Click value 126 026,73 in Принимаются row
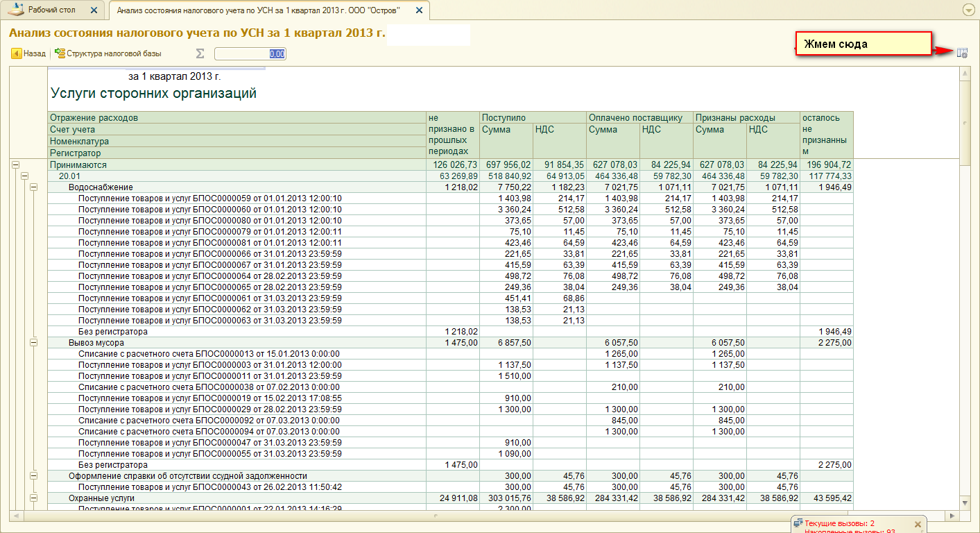 coord(455,165)
